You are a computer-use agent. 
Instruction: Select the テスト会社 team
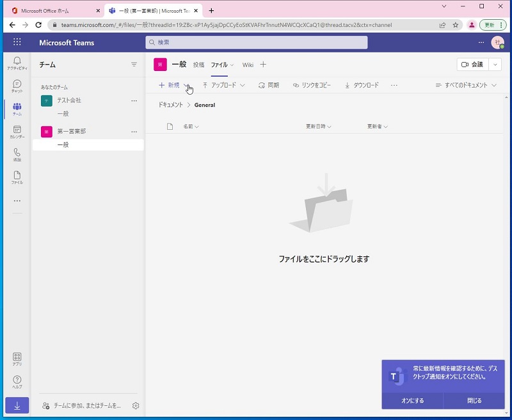(69, 100)
